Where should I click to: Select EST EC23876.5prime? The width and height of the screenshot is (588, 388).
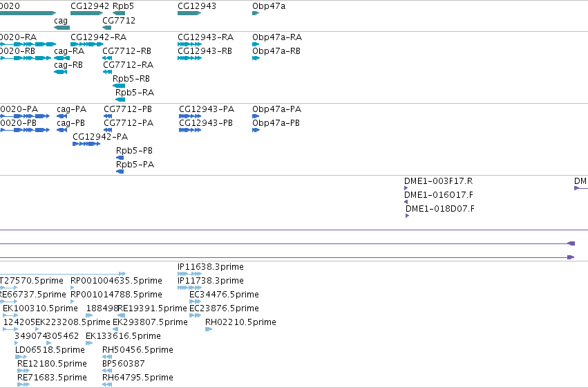225,308
